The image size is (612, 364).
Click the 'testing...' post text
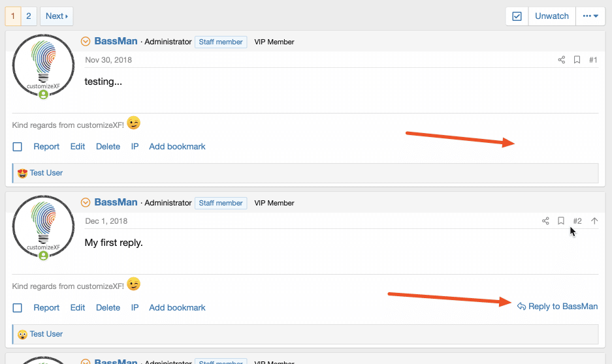[x=103, y=82]
